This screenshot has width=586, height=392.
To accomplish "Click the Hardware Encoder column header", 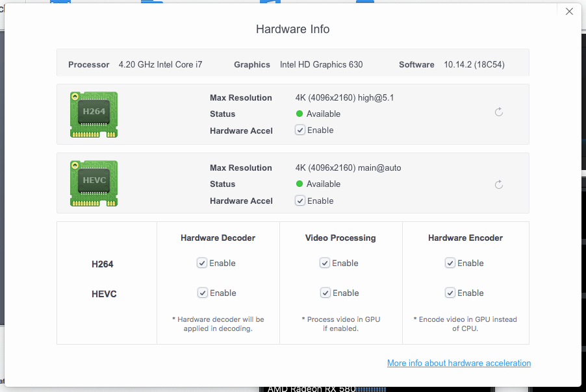I will click(x=465, y=238).
